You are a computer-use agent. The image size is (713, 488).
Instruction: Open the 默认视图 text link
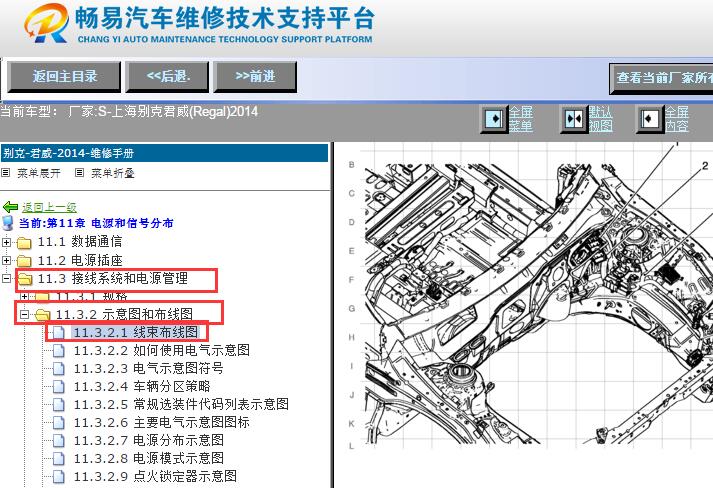click(601, 119)
